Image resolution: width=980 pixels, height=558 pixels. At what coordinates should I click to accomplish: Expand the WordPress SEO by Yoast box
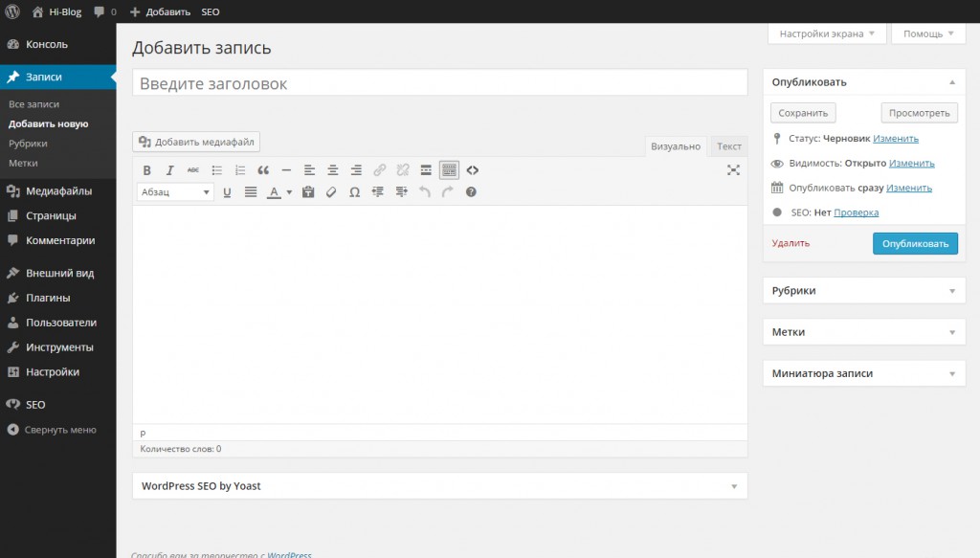pos(440,485)
